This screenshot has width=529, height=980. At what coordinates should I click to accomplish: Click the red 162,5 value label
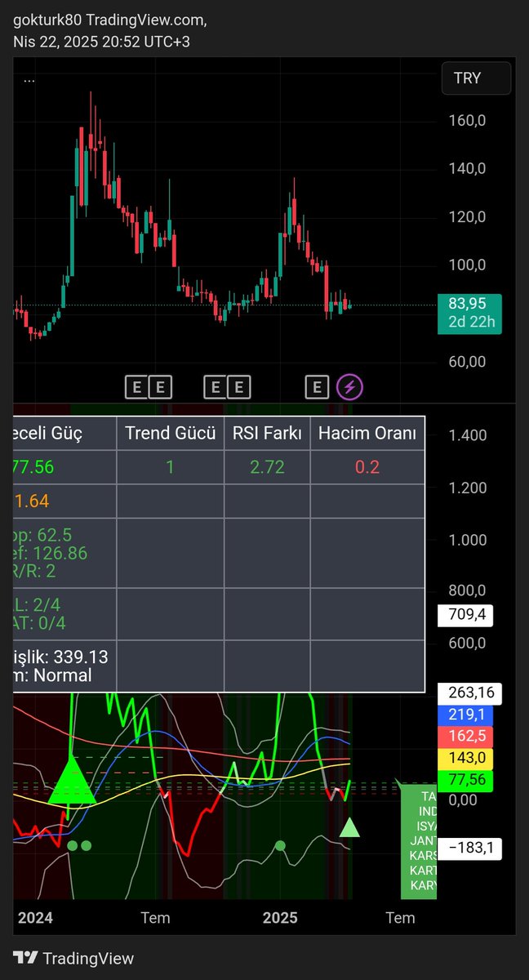(x=467, y=736)
